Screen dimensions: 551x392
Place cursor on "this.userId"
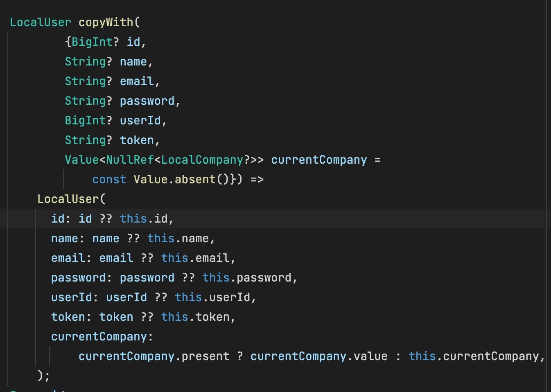point(212,297)
